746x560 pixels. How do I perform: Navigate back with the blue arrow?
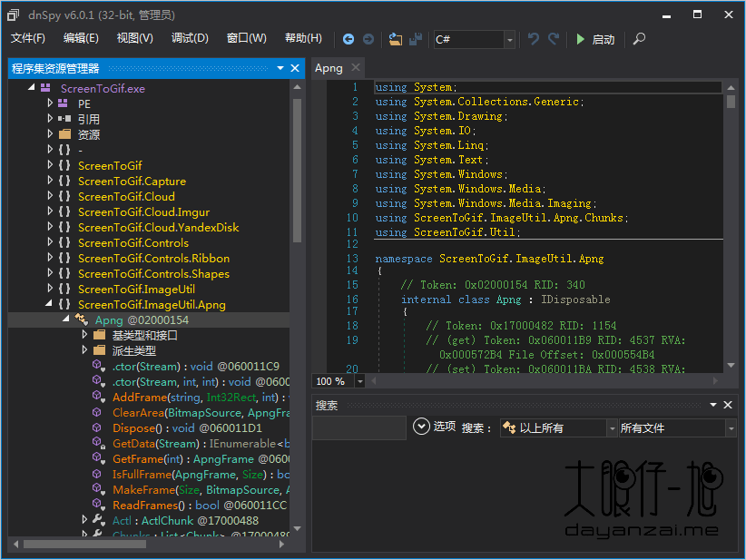coord(348,39)
